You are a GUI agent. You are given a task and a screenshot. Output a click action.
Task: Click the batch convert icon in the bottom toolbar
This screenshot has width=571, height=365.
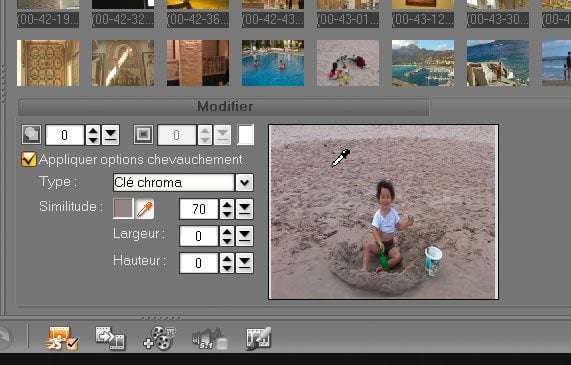tap(110, 338)
